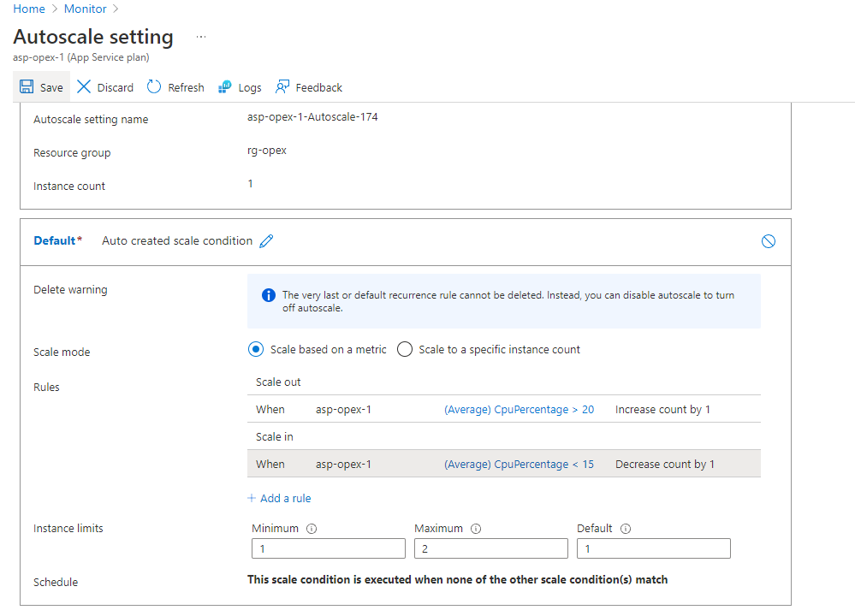The width and height of the screenshot is (855, 616).
Task: Go to Monitor breadcrumb
Action: click(x=85, y=9)
